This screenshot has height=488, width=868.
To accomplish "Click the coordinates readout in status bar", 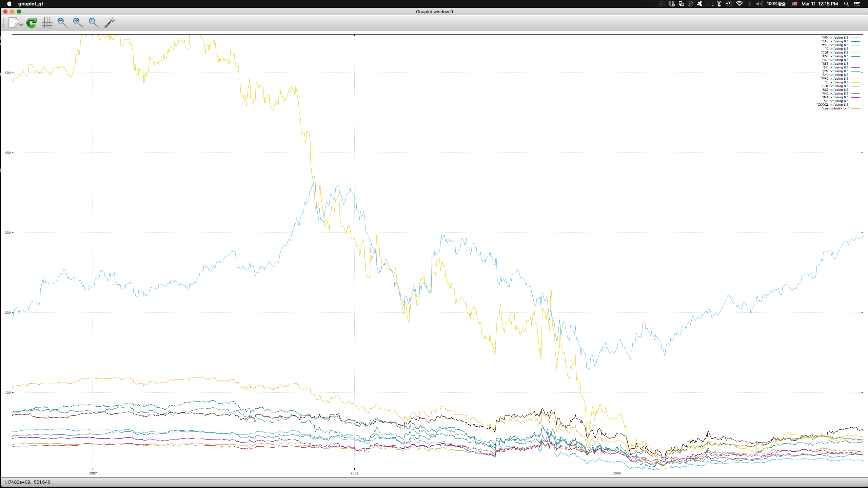I will pos(27,482).
